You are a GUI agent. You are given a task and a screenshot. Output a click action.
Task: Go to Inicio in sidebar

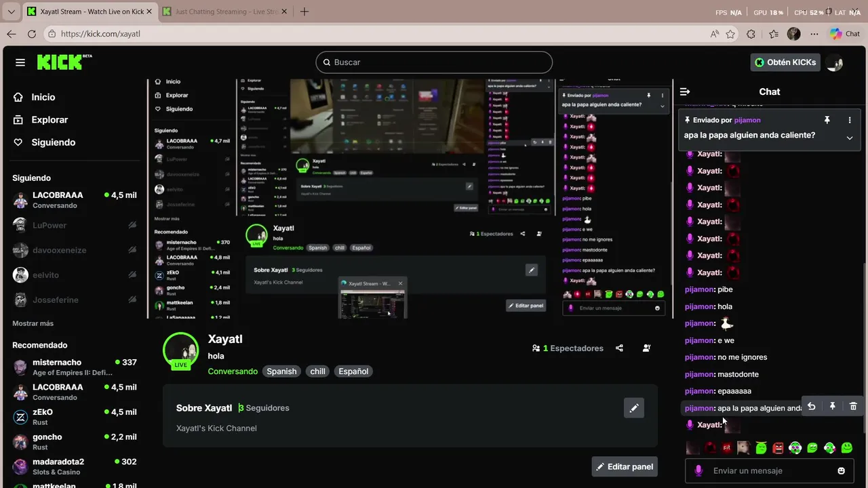(x=35, y=97)
